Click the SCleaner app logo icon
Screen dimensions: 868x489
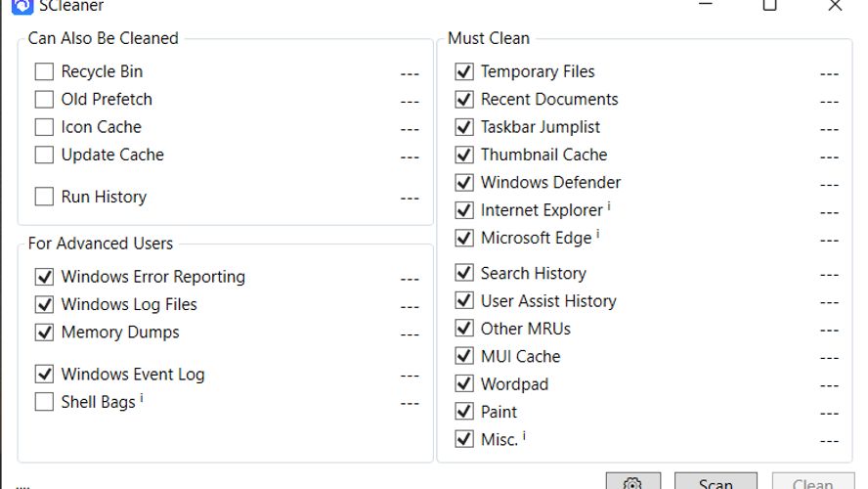click(x=22, y=7)
